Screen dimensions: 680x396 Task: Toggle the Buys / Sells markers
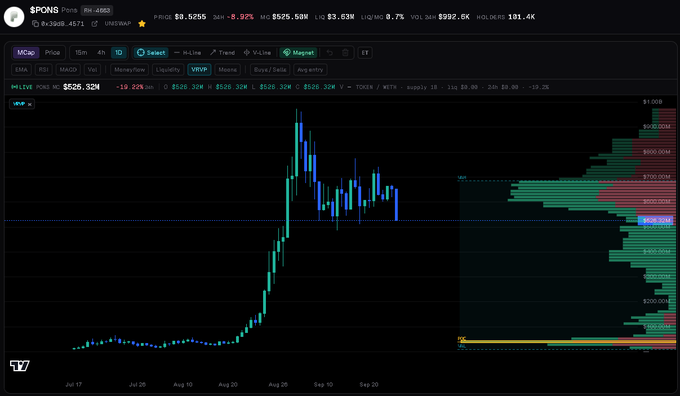click(270, 69)
